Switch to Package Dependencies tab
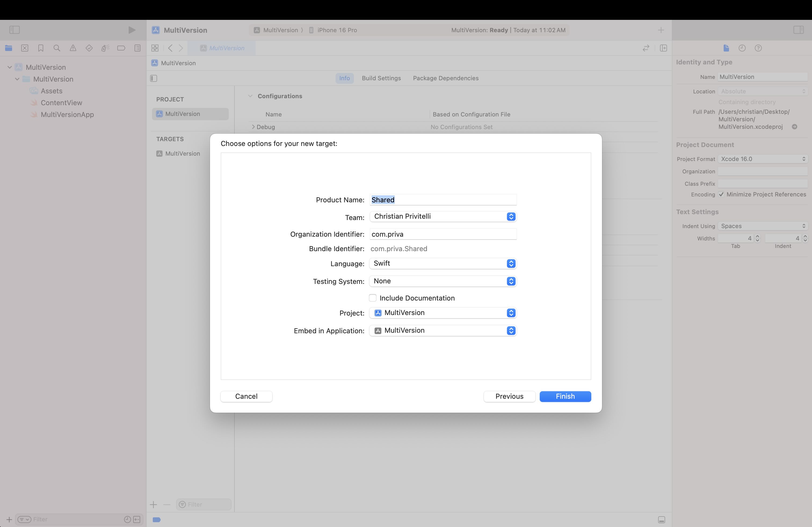 445,78
